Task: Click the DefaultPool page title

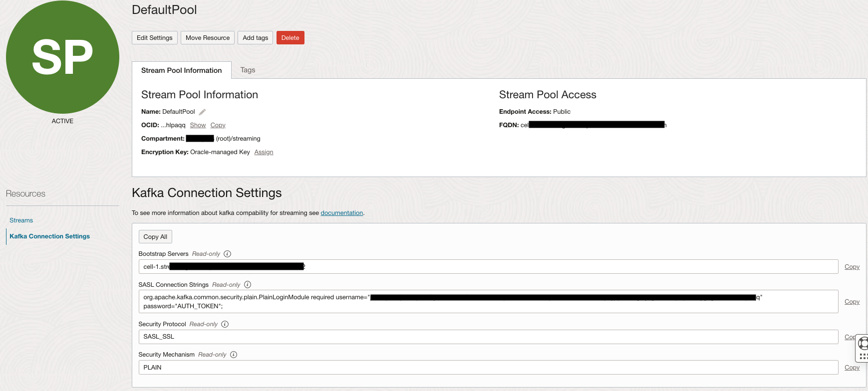Action: [164, 10]
